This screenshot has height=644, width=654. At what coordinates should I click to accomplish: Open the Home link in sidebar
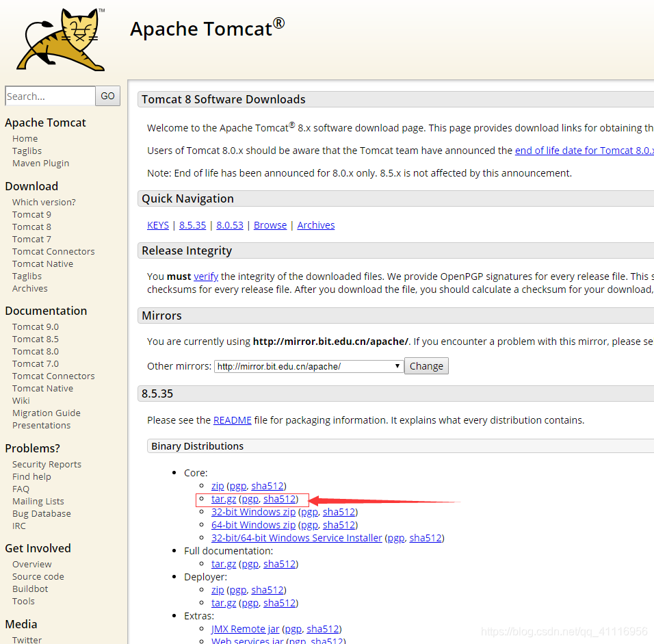point(25,138)
